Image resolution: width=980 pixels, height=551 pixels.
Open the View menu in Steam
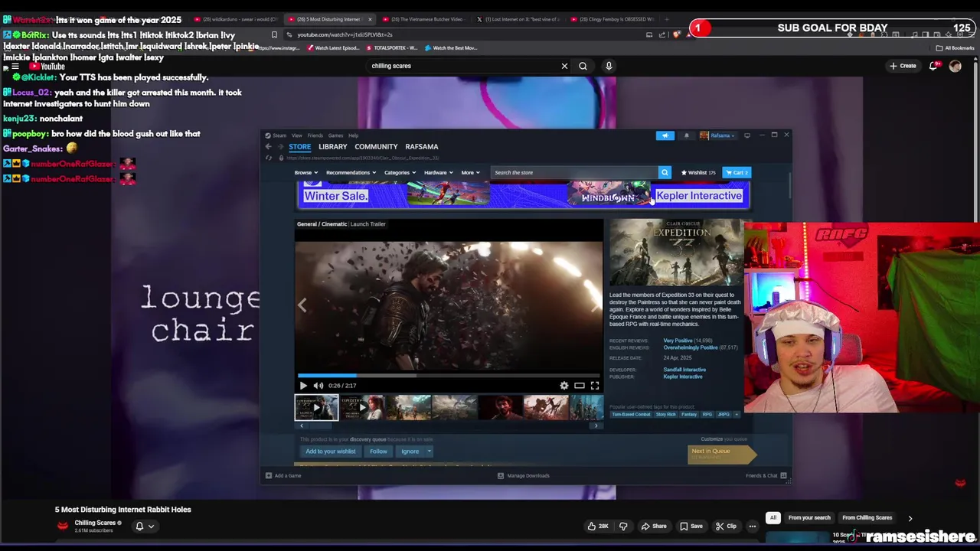(296, 135)
